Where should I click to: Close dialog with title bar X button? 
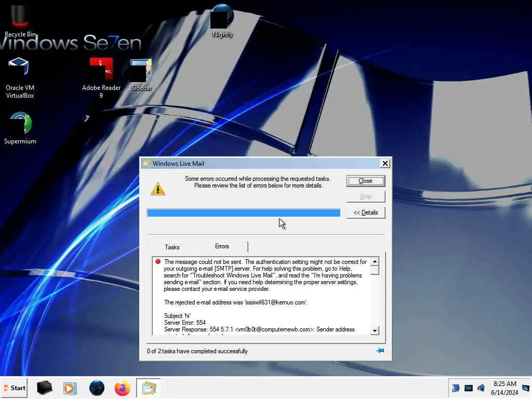point(385,163)
